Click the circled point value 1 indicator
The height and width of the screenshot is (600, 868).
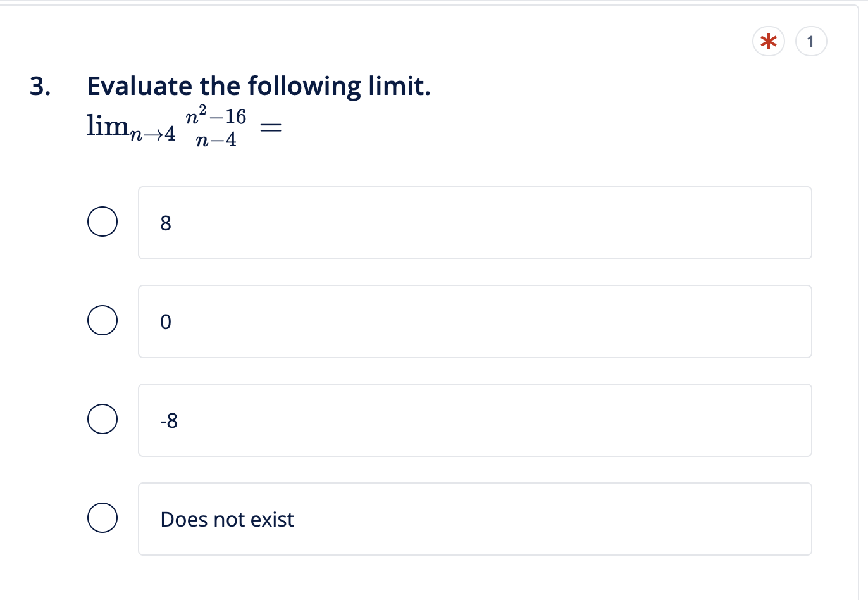pyautogui.click(x=810, y=41)
